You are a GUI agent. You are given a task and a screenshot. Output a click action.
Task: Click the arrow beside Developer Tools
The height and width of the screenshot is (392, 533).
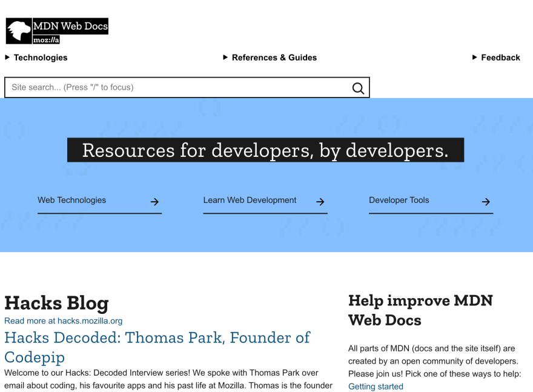[x=486, y=202]
